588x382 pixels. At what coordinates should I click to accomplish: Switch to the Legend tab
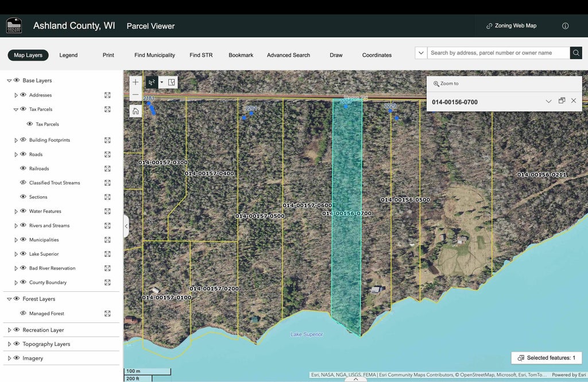pyautogui.click(x=68, y=55)
